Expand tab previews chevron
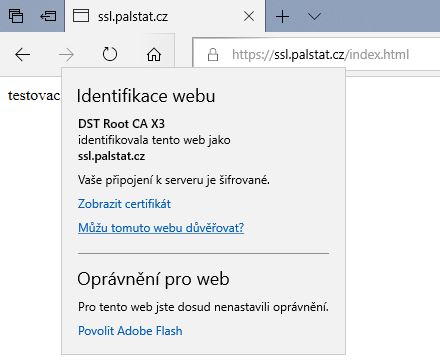 [314, 16]
